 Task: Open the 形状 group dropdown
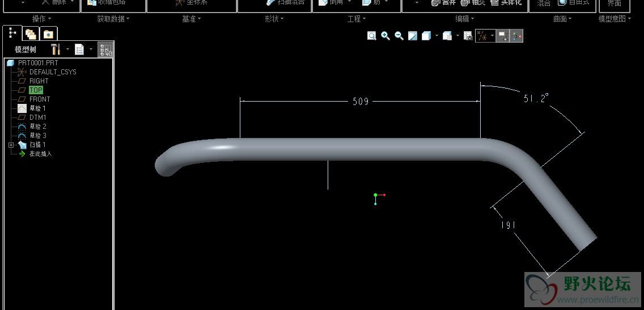pos(275,19)
